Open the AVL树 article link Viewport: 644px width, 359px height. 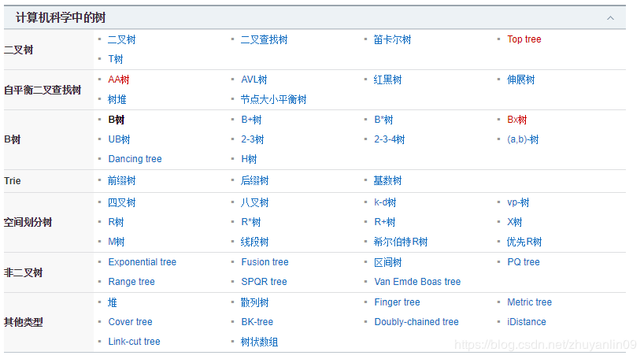(254, 80)
